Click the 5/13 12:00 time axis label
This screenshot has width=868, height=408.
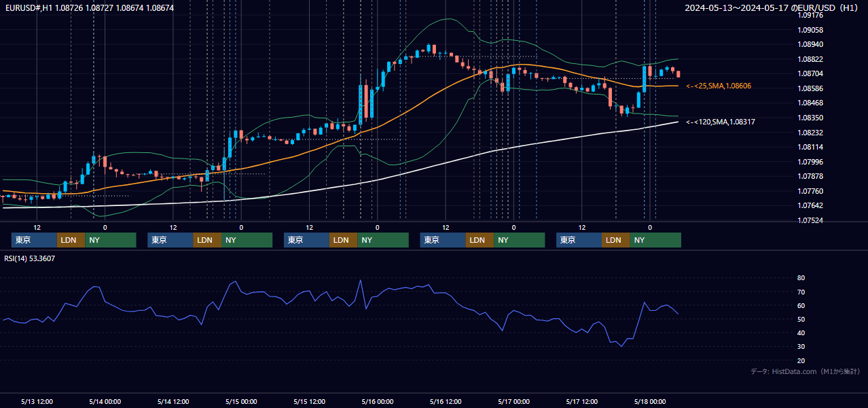(37, 402)
